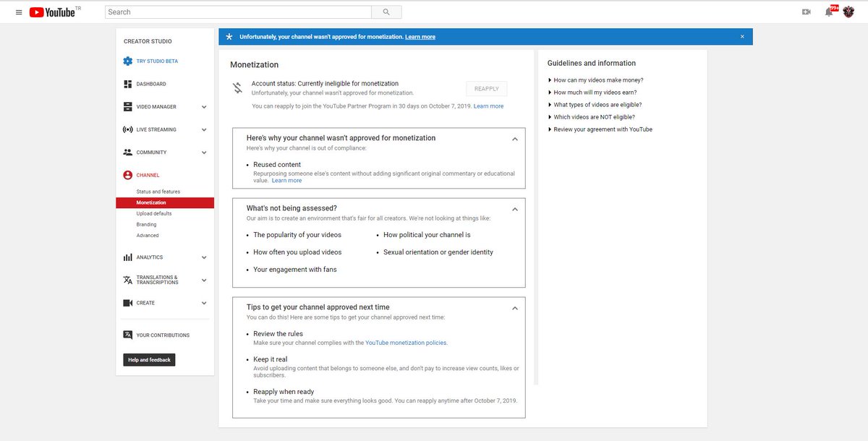The width and height of the screenshot is (868, 441).
Task: Click 'Guidelines and information' heading
Action: (592, 63)
